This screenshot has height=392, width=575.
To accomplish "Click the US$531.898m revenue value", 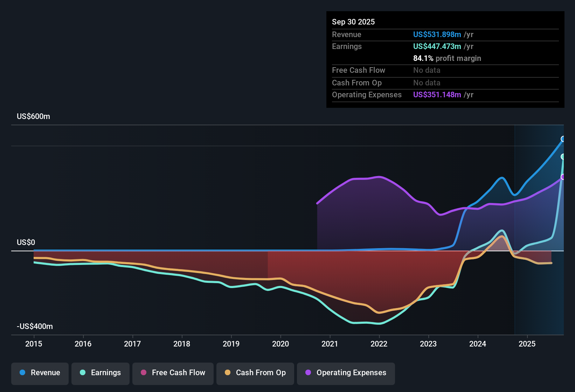I will (437, 34).
